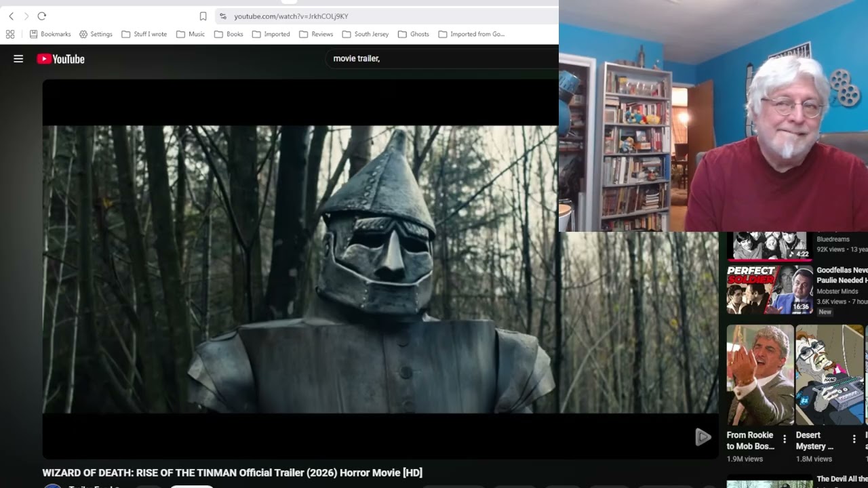
Task: Click the Tinman trailer video player
Action: [380, 269]
